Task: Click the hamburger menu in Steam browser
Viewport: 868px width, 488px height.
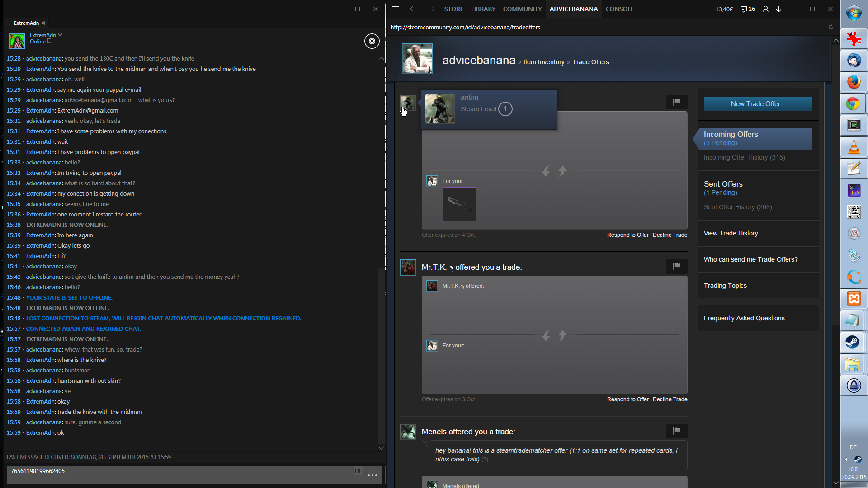Action: 395,9
